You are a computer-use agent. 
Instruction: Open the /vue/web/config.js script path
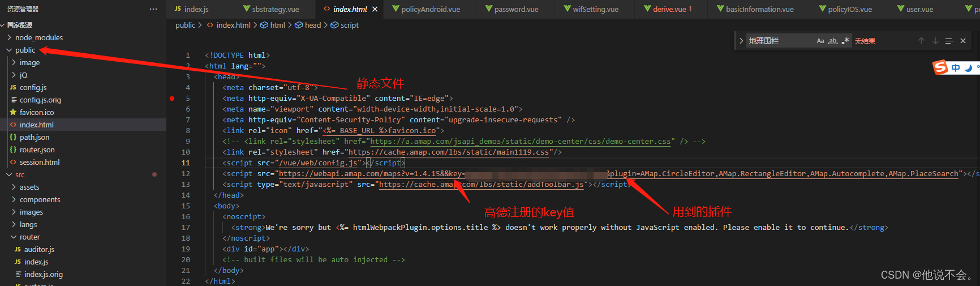pos(318,163)
